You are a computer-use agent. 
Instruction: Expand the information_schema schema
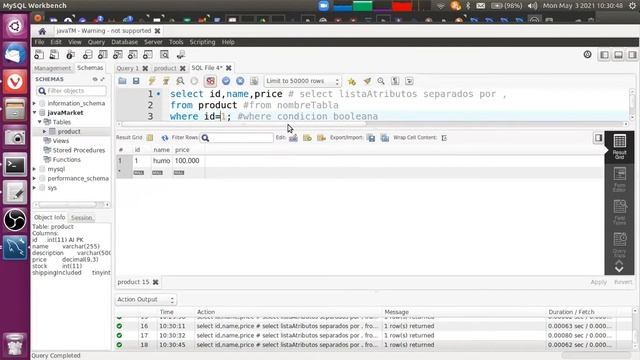35,103
